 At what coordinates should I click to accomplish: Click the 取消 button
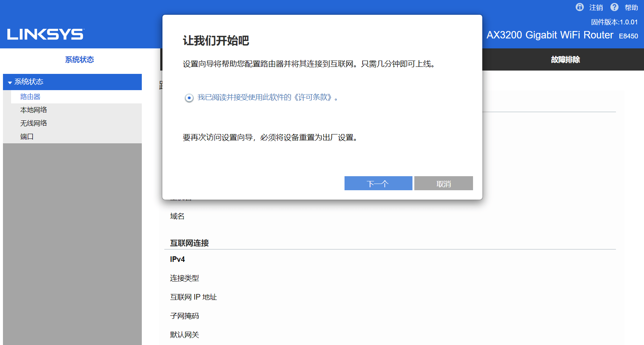(x=443, y=184)
